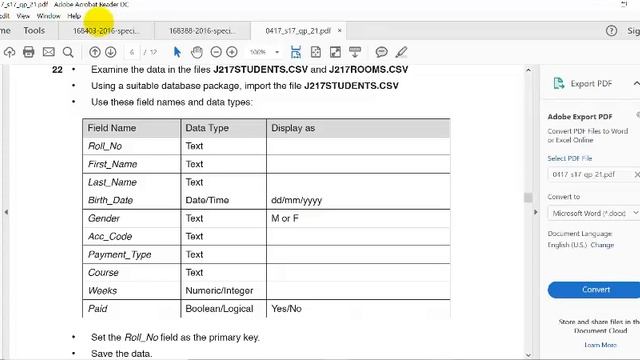Open the Help question mark icon
Screen dimensions: 640x360
611,31
